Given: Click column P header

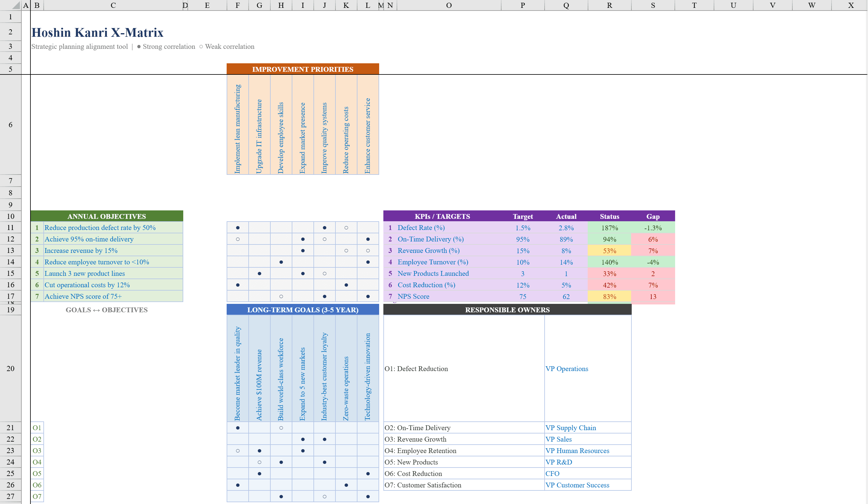Looking at the screenshot, I should (523, 5).
